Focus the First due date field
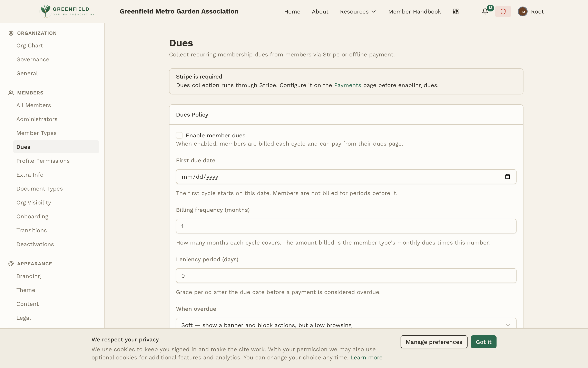588x368 pixels. tap(346, 176)
